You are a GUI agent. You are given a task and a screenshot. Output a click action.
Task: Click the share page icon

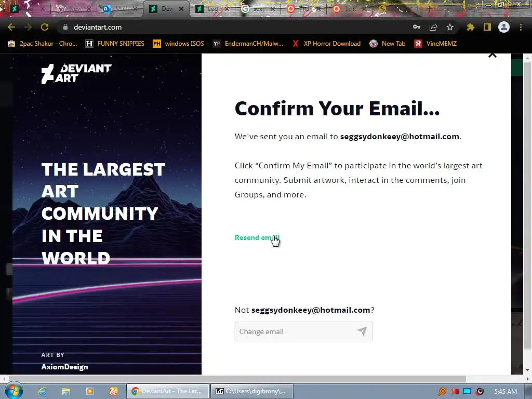tap(433, 27)
